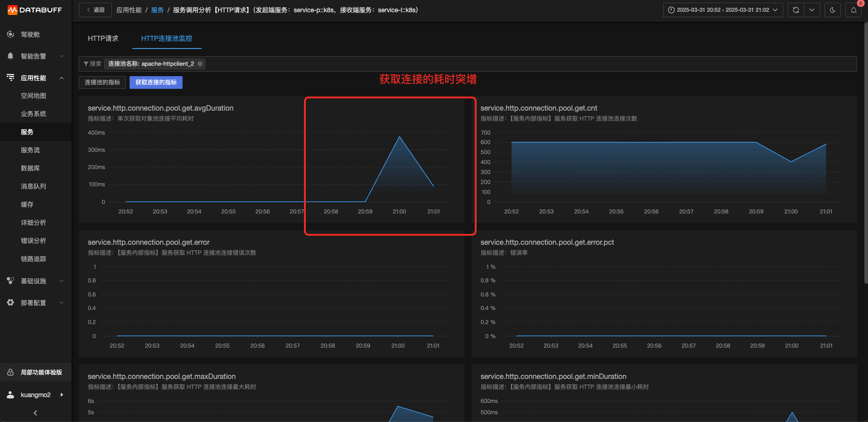Open the refresh interval dropdown arrow
This screenshot has width=868, height=422.
(x=812, y=10)
